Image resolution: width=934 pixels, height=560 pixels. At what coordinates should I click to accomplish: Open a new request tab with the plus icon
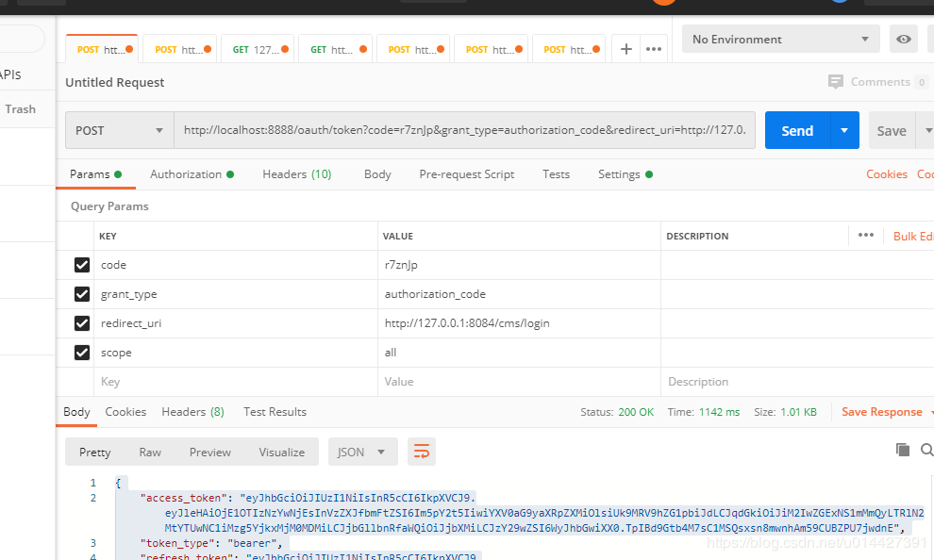(625, 47)
